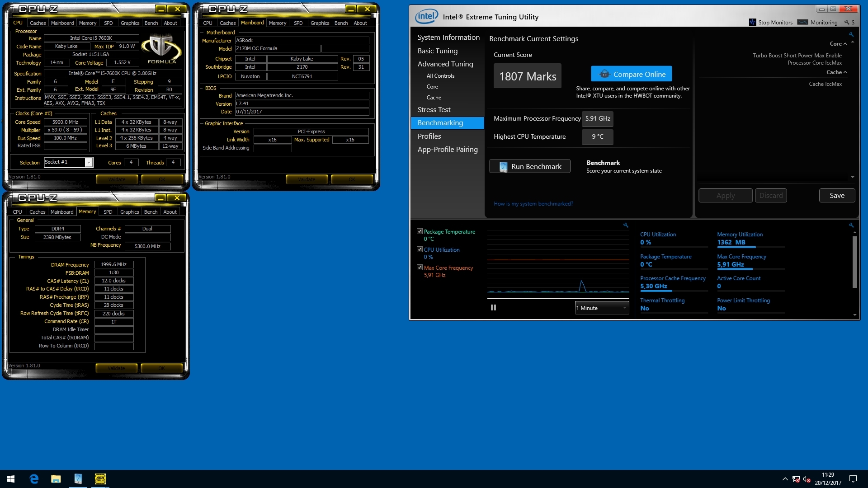Click the ASRock OC Formula logo in CPU-Z

pos(161,49)
